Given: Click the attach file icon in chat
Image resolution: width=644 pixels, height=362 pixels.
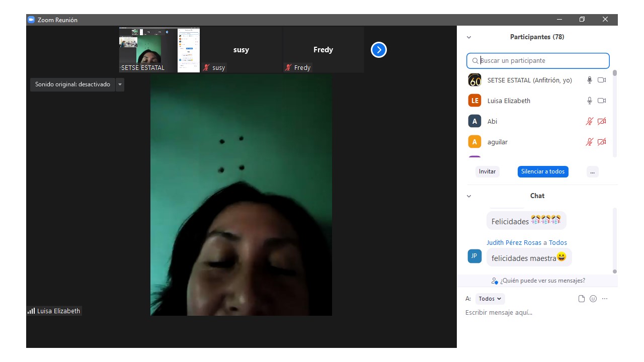Looking at the screenshot, I should click(x=582, y=299).
